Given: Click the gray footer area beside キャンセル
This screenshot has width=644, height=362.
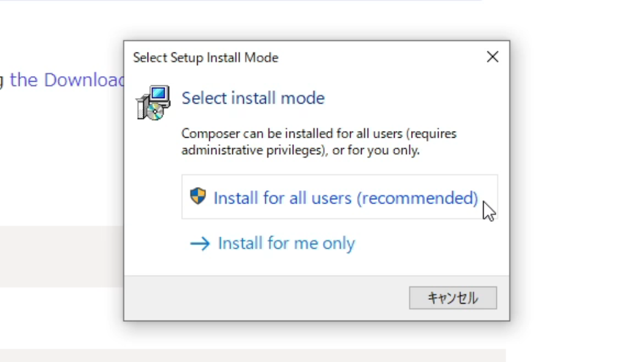Looking at the screenshot, I should (266, 298).
